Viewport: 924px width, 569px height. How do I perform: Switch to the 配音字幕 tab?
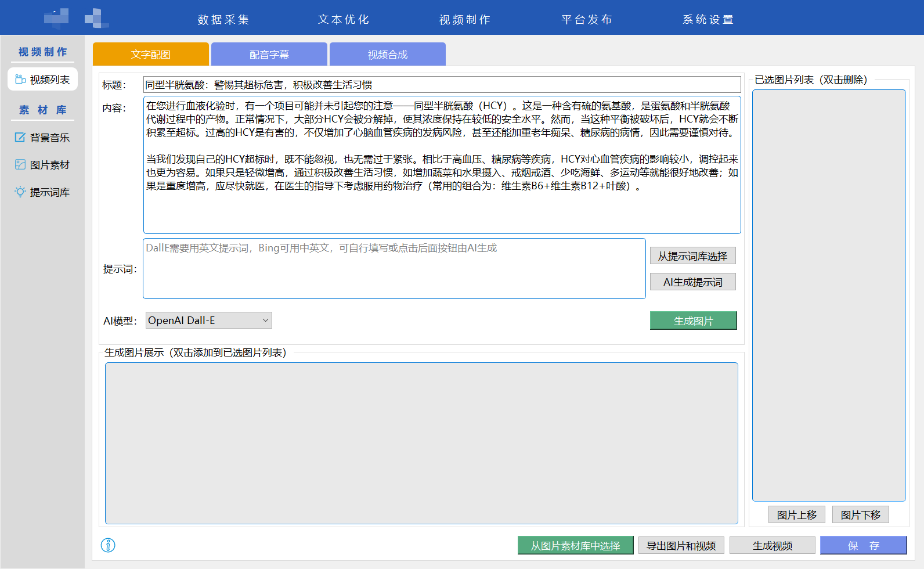click(x=269, y=54)
